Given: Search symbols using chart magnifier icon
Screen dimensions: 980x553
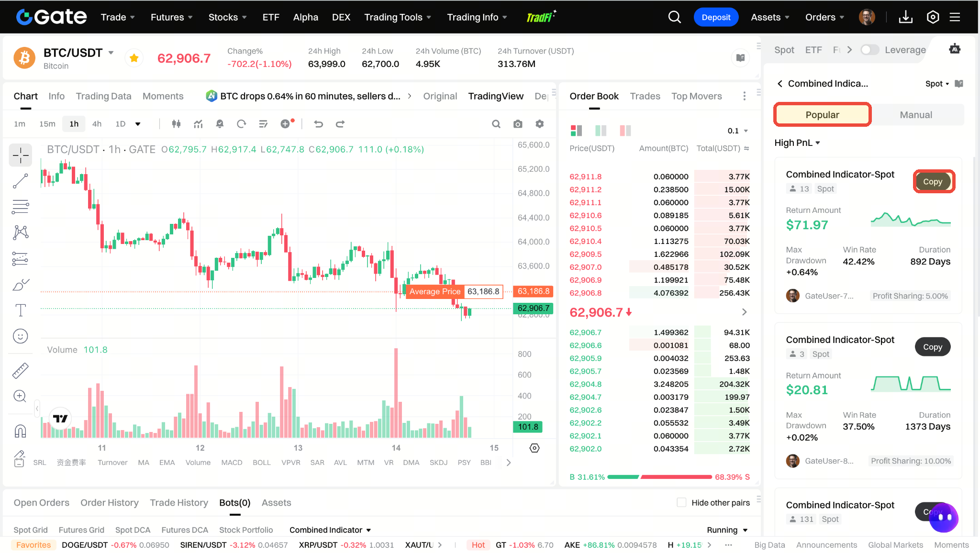Looking at the screenshot, I should click(496, 124).
